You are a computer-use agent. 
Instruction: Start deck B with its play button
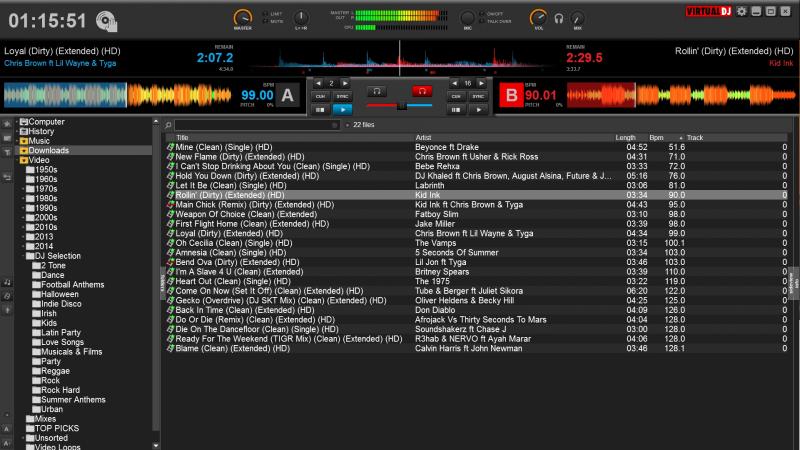tap(479, 110)
